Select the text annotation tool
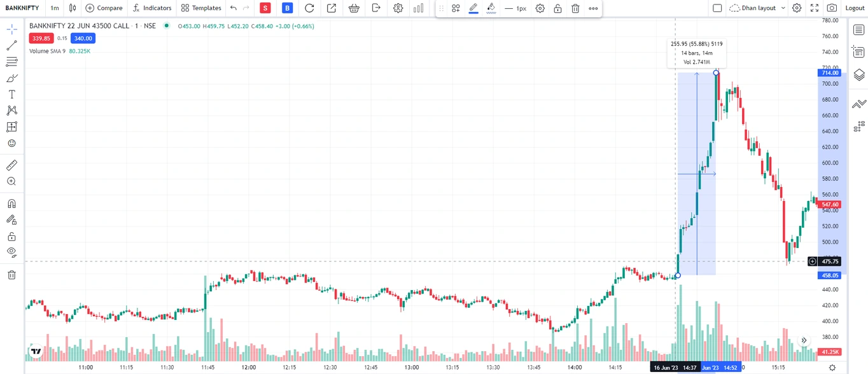 point(11,94)
